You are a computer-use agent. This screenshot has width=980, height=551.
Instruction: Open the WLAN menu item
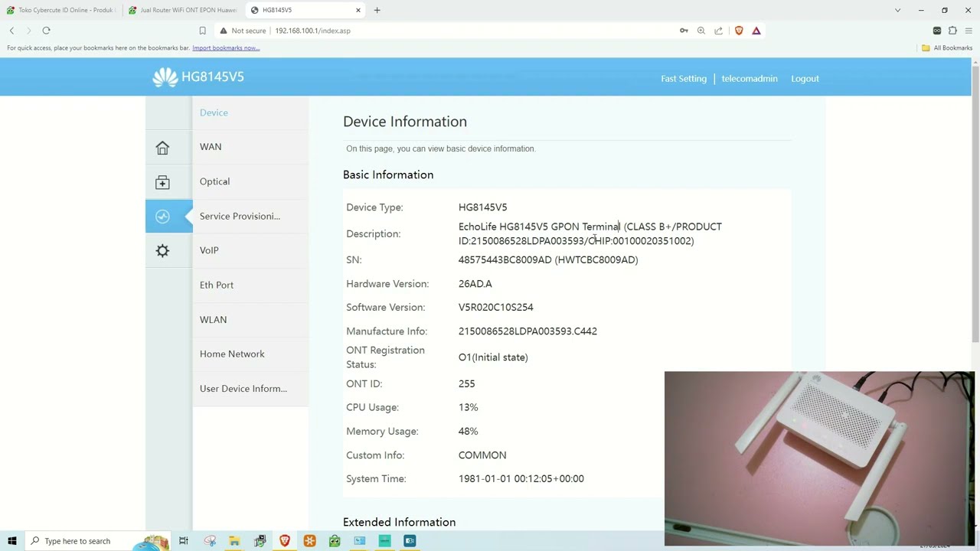point(213,319)
